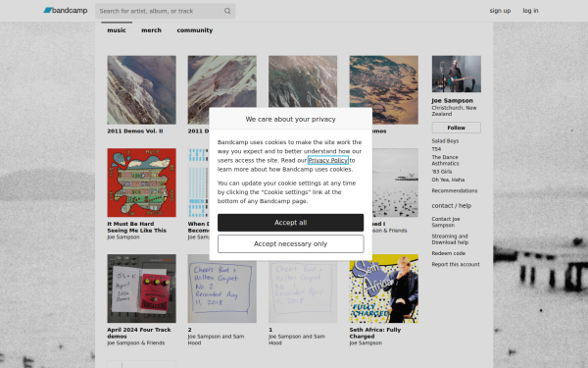Click It Must Be Hard Seeing Me Like This title
The image size is (588, 368).
pyautogui.click(x=136, y=227)
